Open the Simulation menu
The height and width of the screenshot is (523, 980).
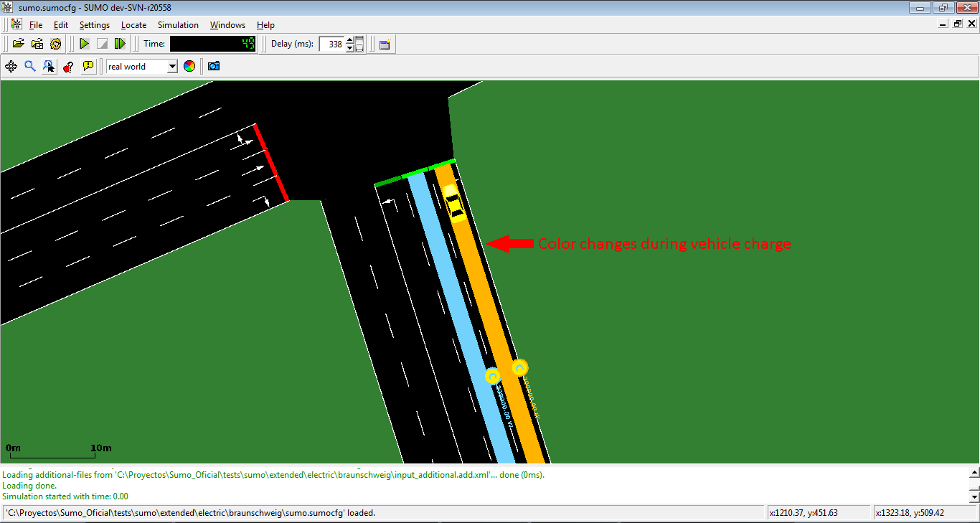point(178,25)
